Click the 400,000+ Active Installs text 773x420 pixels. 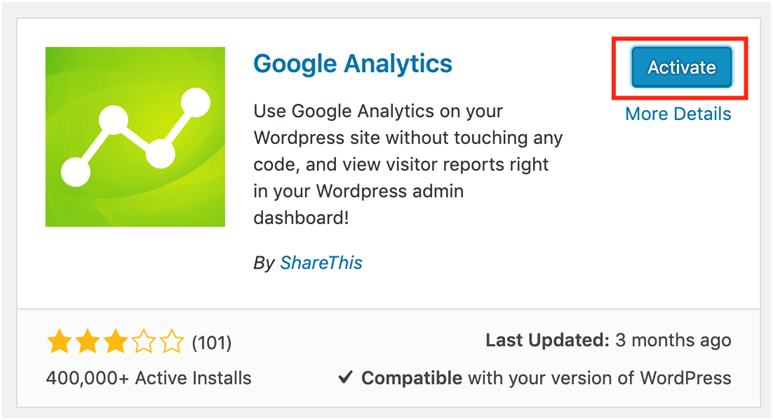click(x=149, y=379)
